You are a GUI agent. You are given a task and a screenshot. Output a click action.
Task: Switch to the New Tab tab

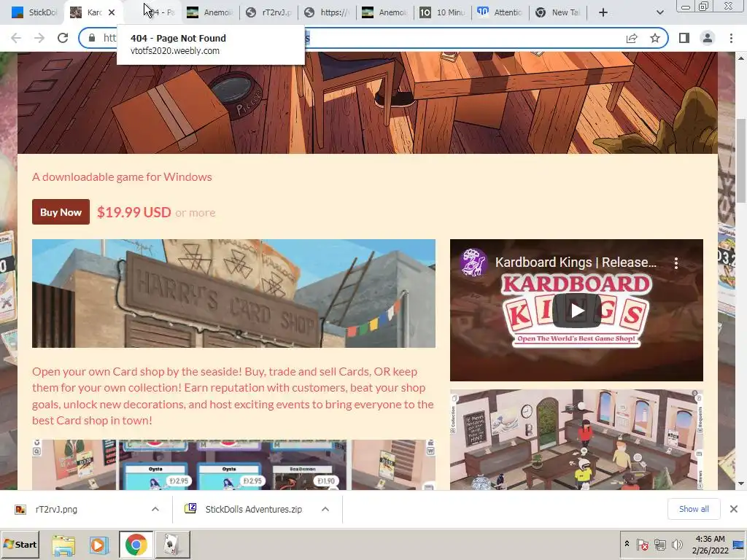pyautogui.click(x=558, y=12)
